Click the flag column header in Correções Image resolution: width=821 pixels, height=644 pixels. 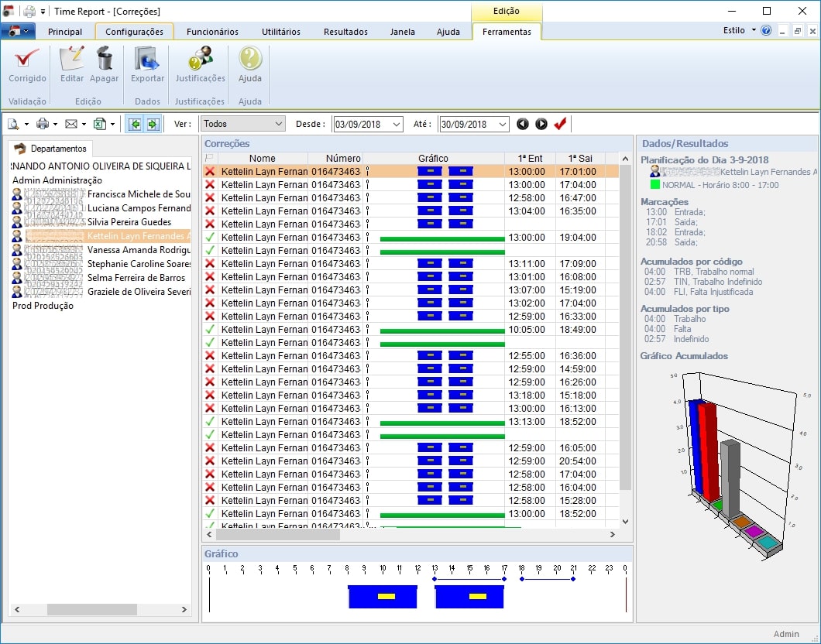pos(209,159)
